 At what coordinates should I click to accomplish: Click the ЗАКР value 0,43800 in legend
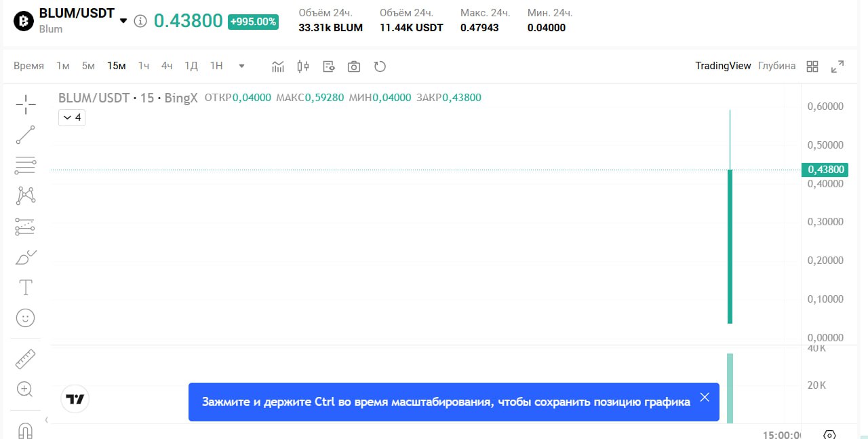click(x=462, y=98)
